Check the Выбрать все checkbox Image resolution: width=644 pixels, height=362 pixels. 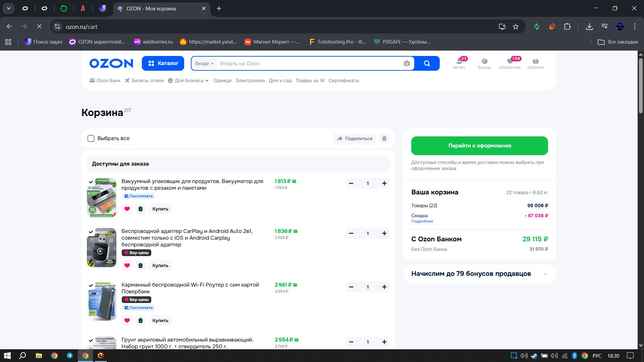click(91, 138)
